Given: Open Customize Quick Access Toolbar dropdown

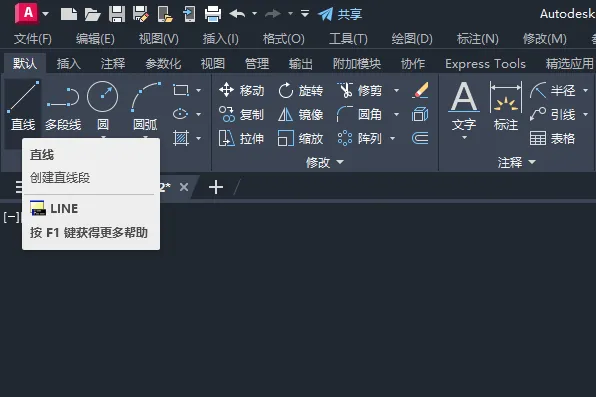Looking at the screenshot, I should tap(304, 14).
